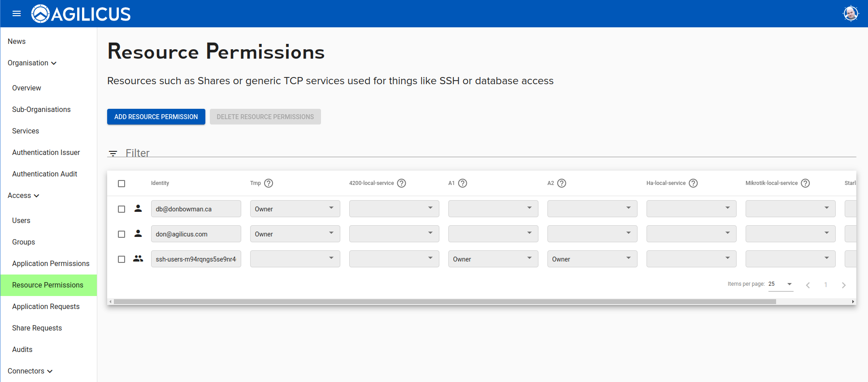
Task: Show help for Ha-local-service column
Action: click(x=693, y=183)
